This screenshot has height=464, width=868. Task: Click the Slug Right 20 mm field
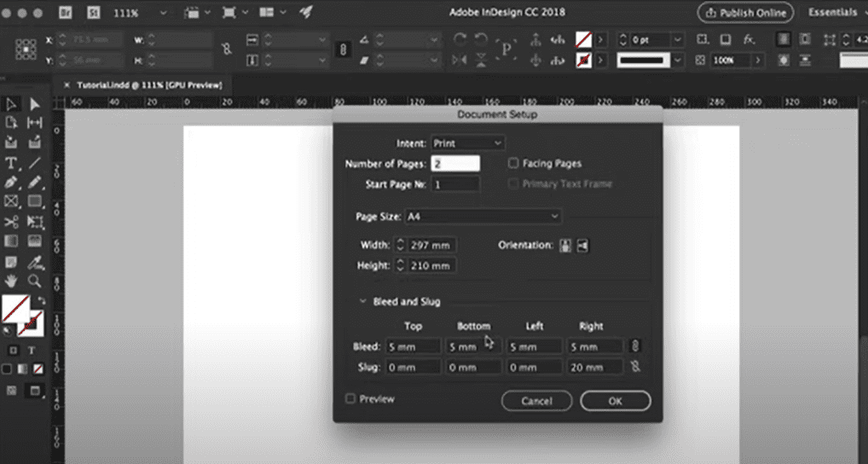(594, 367)
